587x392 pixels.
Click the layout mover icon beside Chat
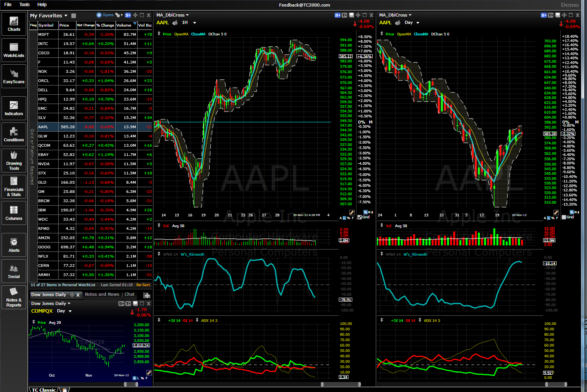point(146,295)
